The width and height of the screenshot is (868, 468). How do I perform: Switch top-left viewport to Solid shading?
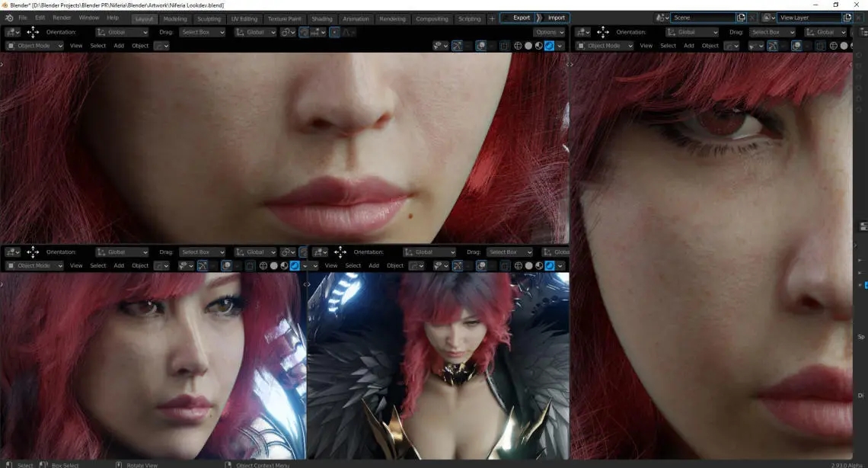click(528, 46)
